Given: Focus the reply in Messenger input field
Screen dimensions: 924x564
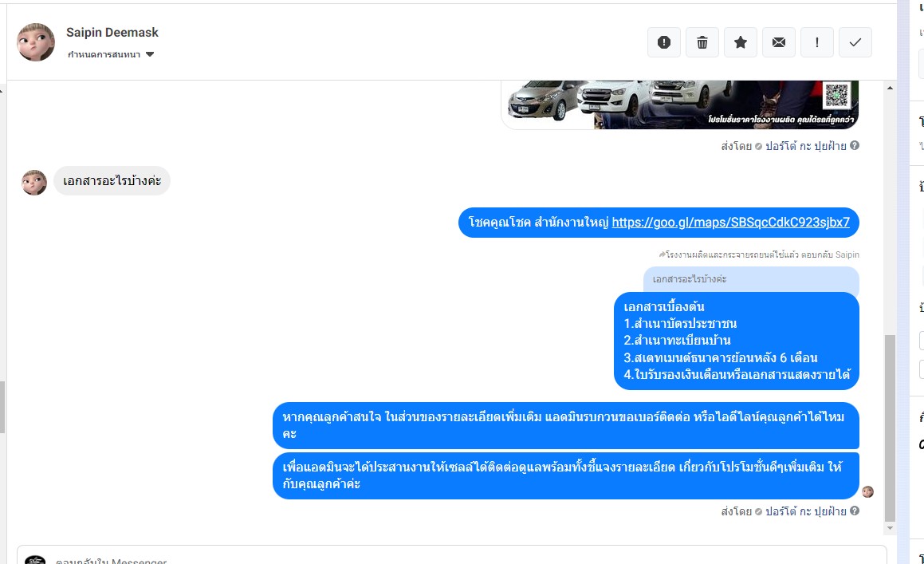Looking at the screenshot, I should 451,558.
